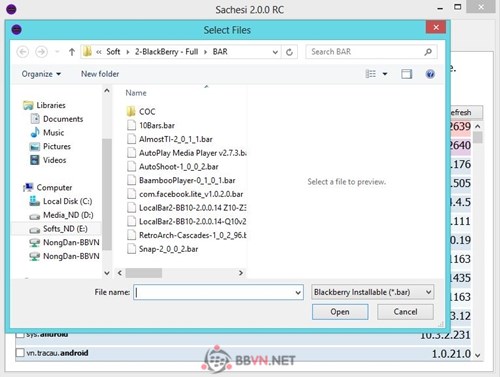Open the File name history dropdown
The image size is (500, 377).
[298, 292]
